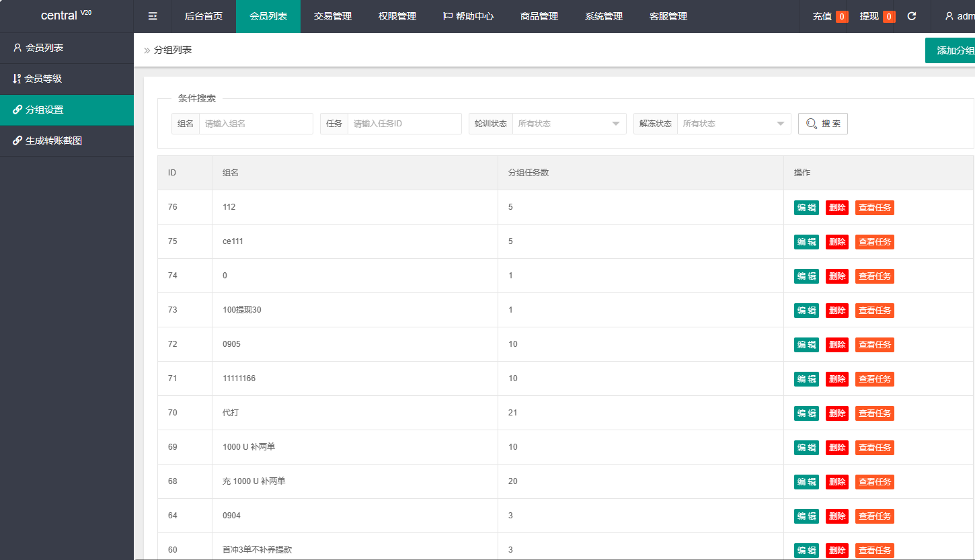Click the 充值 notification badge
The width and height of the screenshot is (975, 560).
(842, 17)
